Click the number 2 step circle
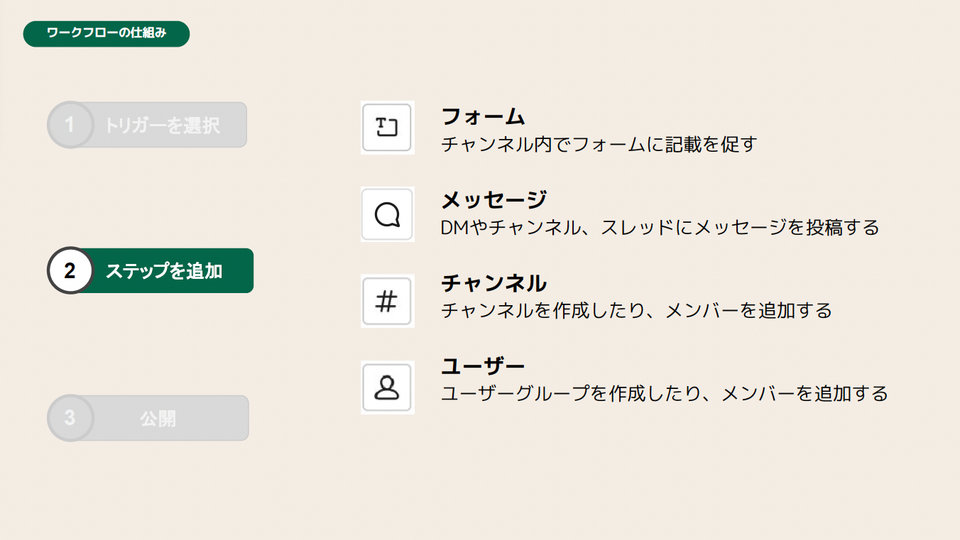The image size is (960, 540). 70,271
